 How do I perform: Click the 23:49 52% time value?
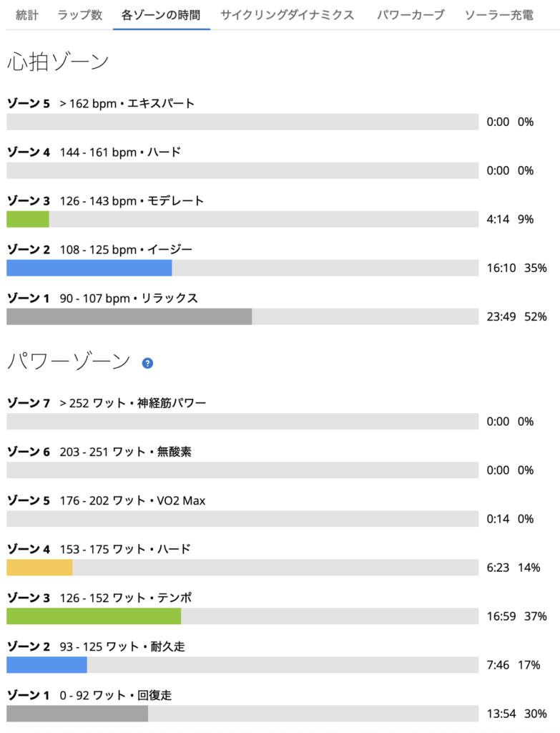click(516, 317)
